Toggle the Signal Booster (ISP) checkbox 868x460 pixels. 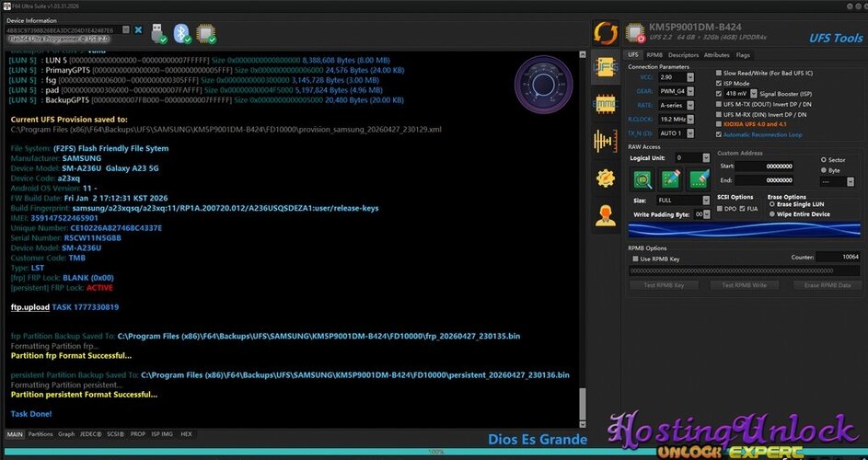pyautogui.click(x=719, y=94)
